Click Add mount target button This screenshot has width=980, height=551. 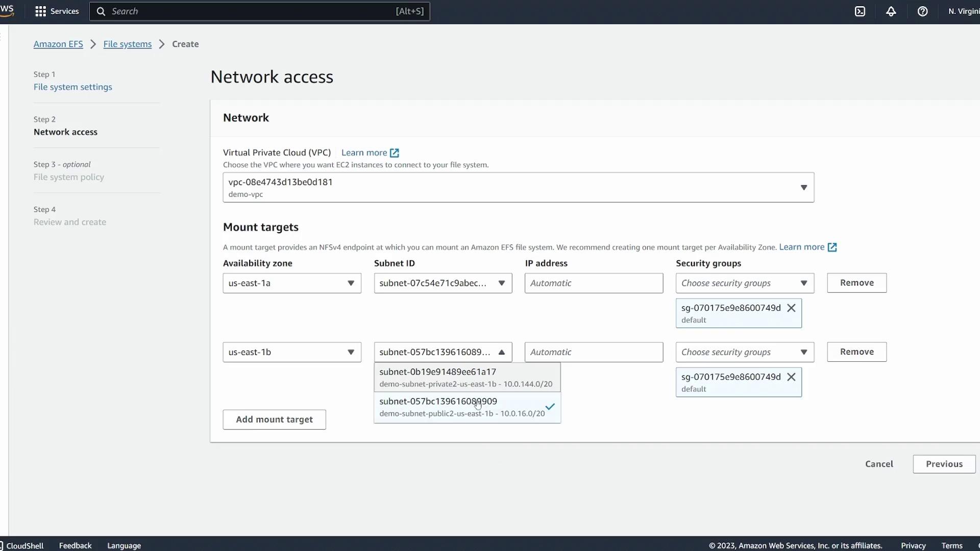tap(274, 419)
